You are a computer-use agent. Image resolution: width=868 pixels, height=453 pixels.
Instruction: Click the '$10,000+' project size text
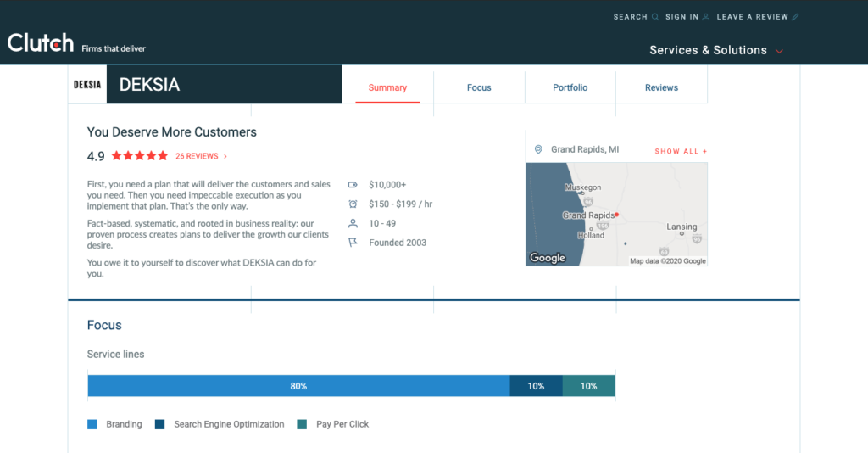click(387, 184)
